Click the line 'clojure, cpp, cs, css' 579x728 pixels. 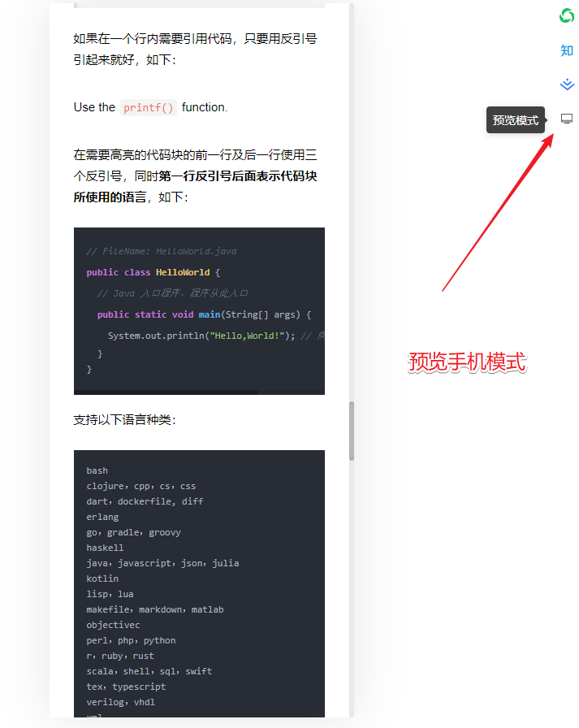click(x=141, y=486)
